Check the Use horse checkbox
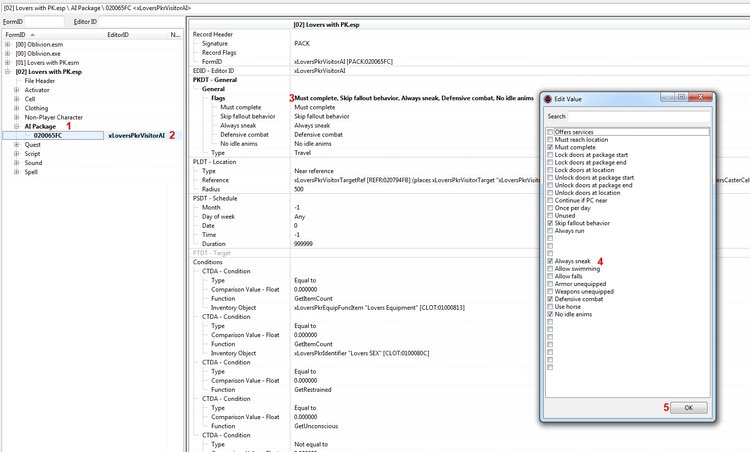This screenshot has width=750, height=452. (x=550, y=307)
